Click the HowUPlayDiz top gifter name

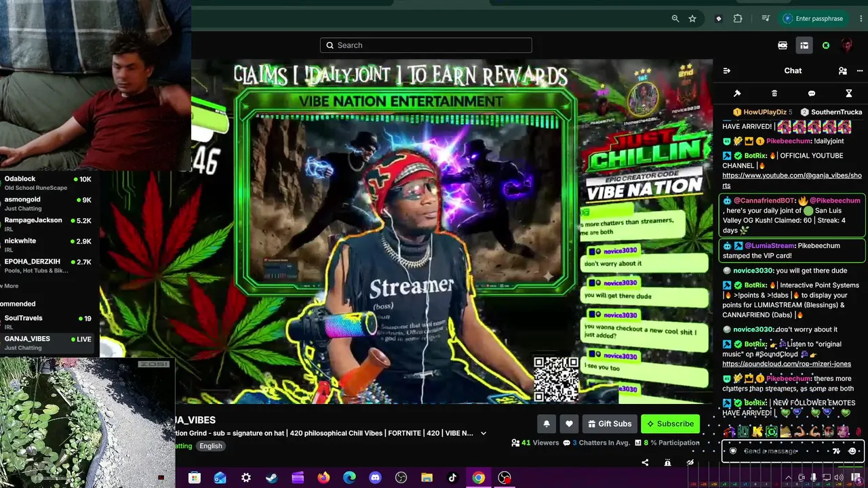[x=765, y=112]
